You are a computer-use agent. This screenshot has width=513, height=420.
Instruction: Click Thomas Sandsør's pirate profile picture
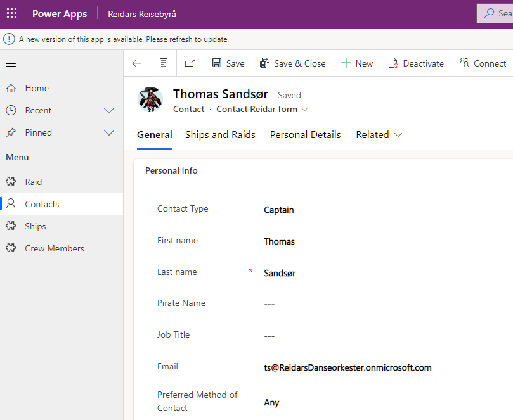150,99
